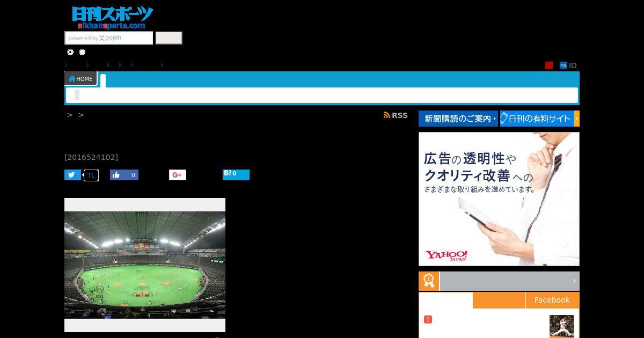Expand the yellow arrow beside 日刊の有料サイト
The width and height of the screenshot is (644, 338).
point(577,119)
